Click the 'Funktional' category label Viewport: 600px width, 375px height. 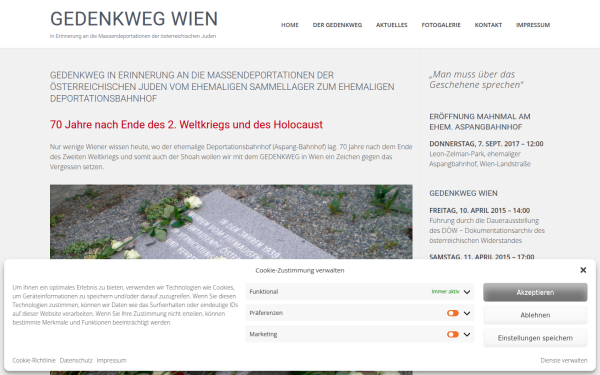pos(264,292)
